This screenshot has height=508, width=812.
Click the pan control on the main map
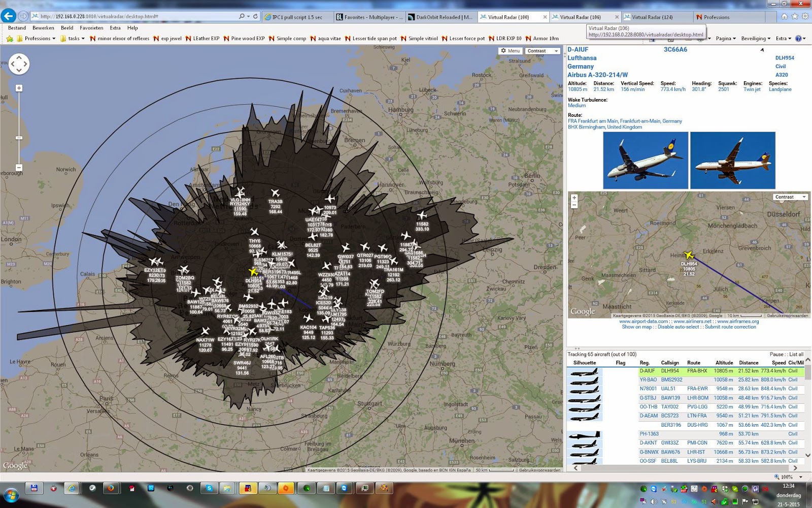[x=19, y=64]
